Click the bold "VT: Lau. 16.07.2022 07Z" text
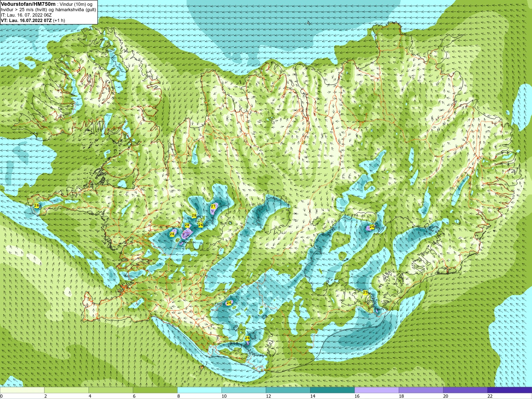Image resolution: width=532 pixels, height=399 pixels. [x=27, y=20]
